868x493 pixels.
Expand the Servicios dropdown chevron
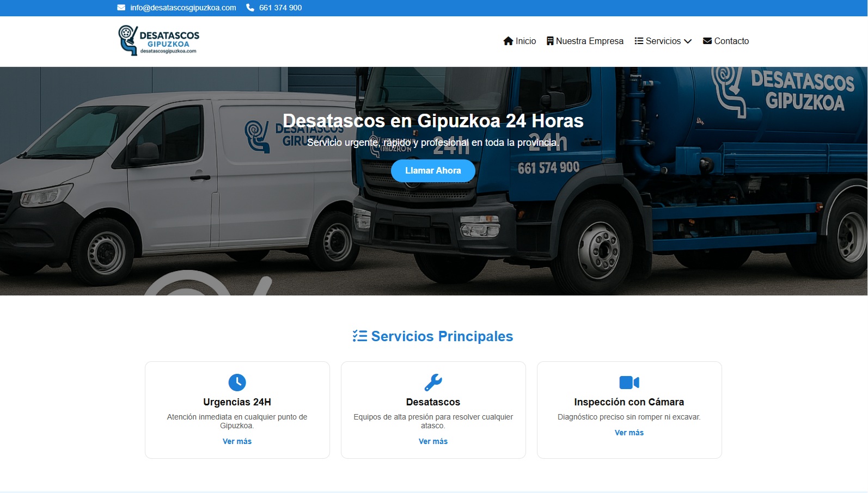(688, 41)
